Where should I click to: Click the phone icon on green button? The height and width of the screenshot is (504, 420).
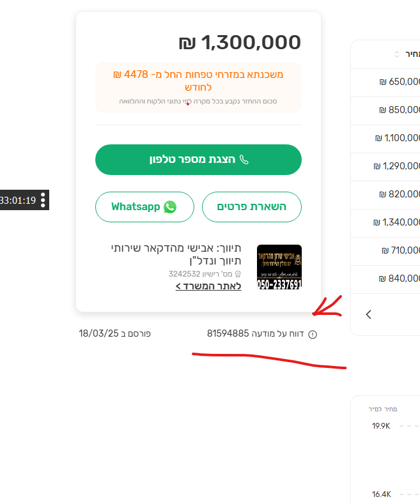pyautogui.click(x=244, y=160)
